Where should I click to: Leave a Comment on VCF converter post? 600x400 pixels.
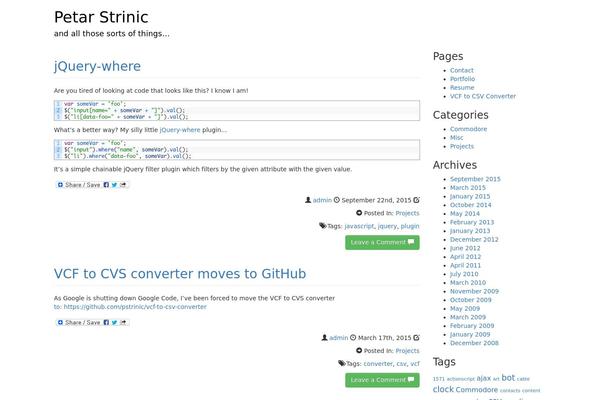pos(382,380)
